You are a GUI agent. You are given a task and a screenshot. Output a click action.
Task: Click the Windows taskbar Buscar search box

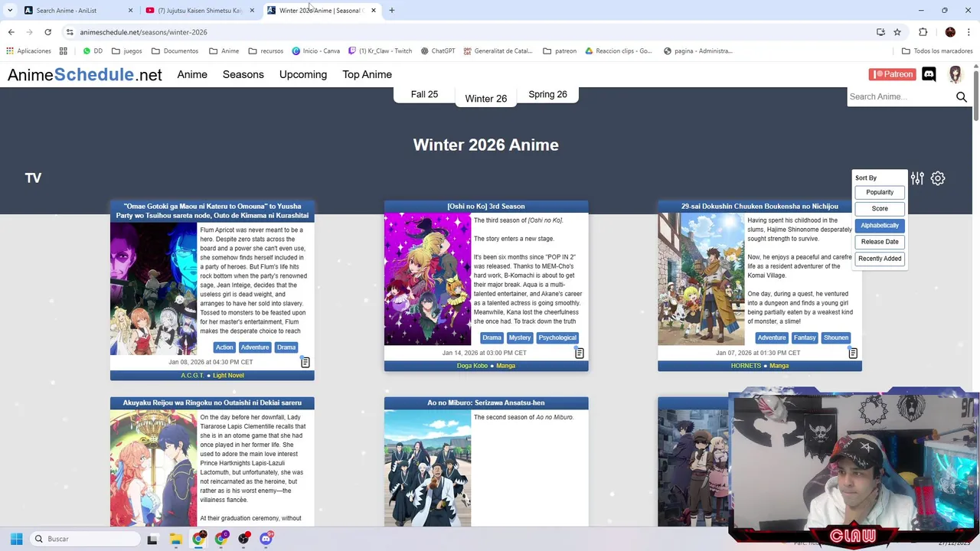[x=84, y=539]
